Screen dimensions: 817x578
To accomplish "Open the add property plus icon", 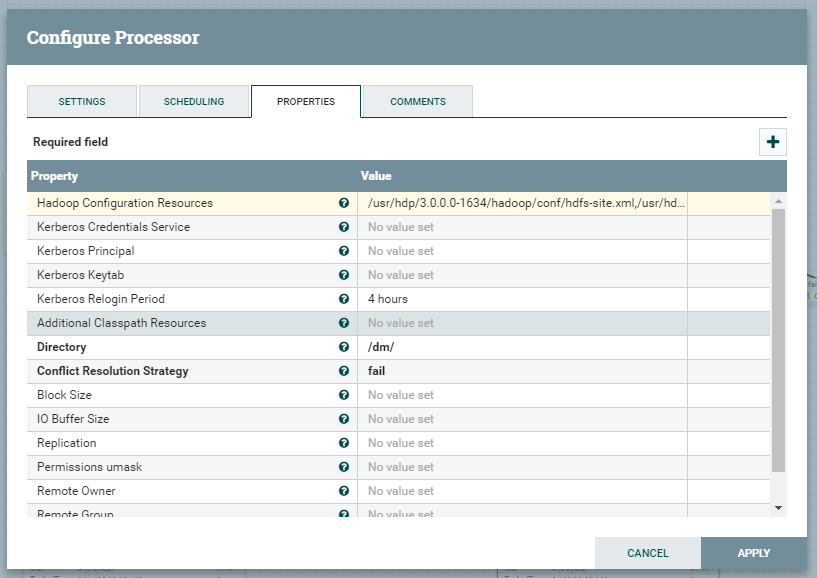I will pos(771,142).
